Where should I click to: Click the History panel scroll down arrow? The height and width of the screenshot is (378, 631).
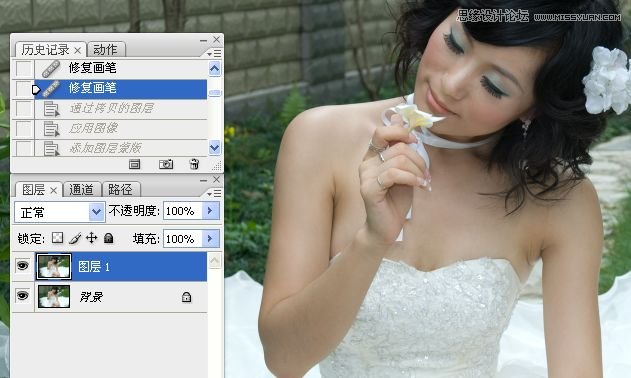coord(214,148)
